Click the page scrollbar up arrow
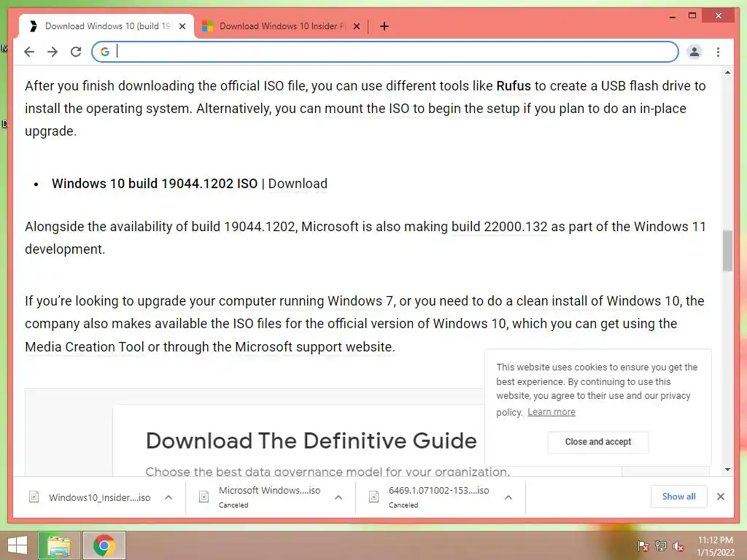 click(x=727, y=72)
